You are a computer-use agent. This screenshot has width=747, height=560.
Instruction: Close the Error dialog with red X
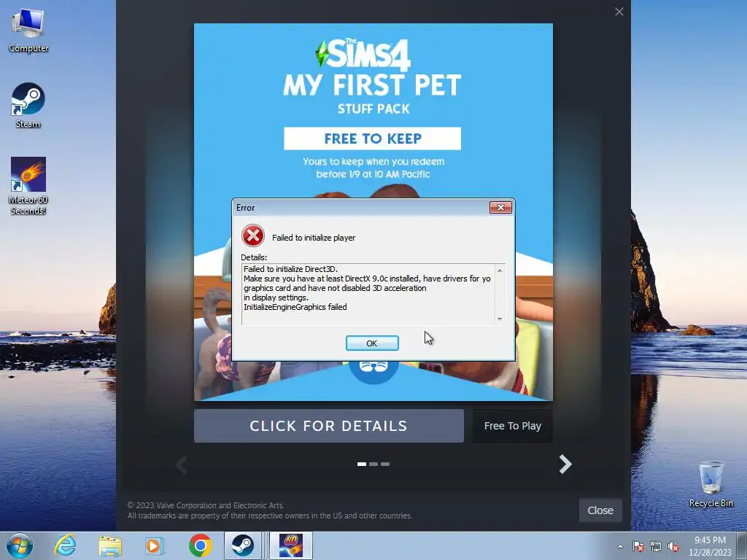point(500,207)
